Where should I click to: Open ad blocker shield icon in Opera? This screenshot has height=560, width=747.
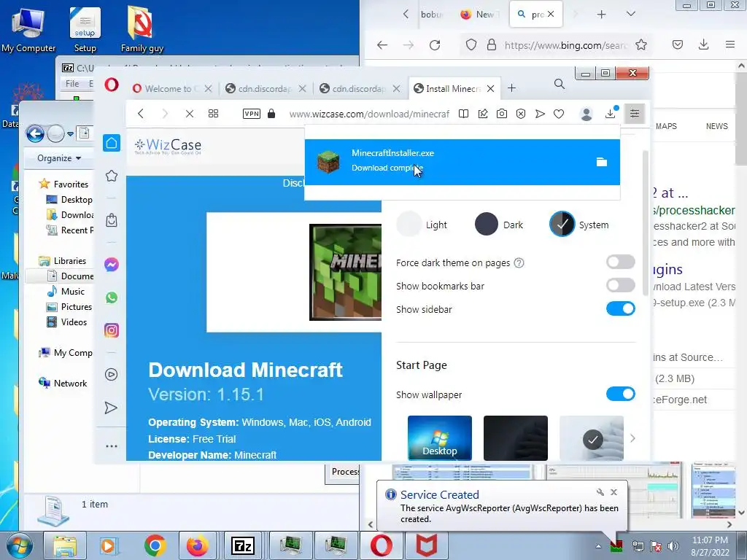[x=521, y=114]
